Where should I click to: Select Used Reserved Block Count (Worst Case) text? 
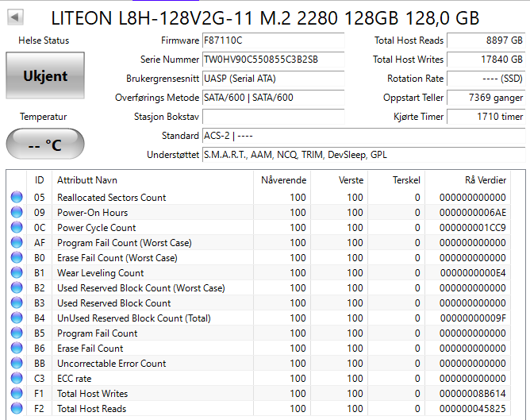point(141,288)
